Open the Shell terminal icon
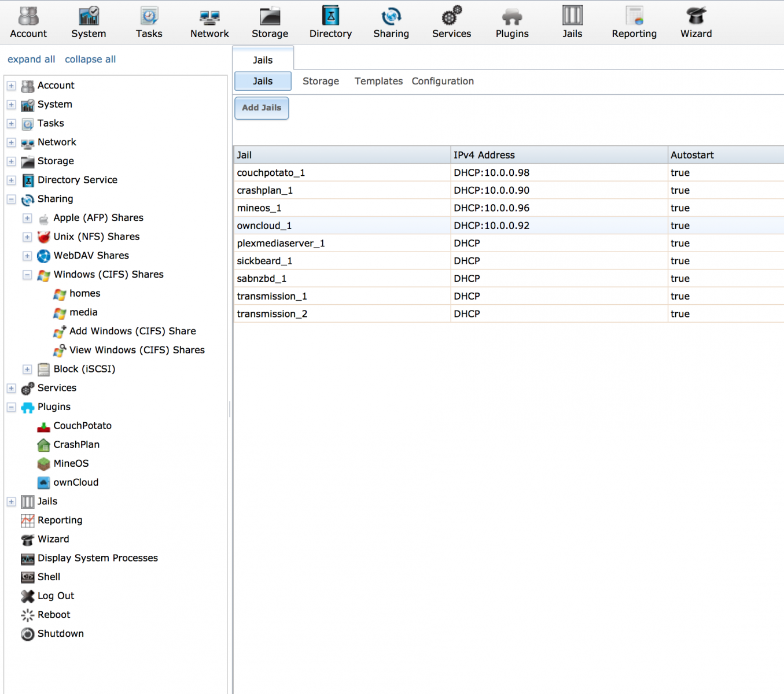This screenshot has height=694, width=784. coord(27,577)
